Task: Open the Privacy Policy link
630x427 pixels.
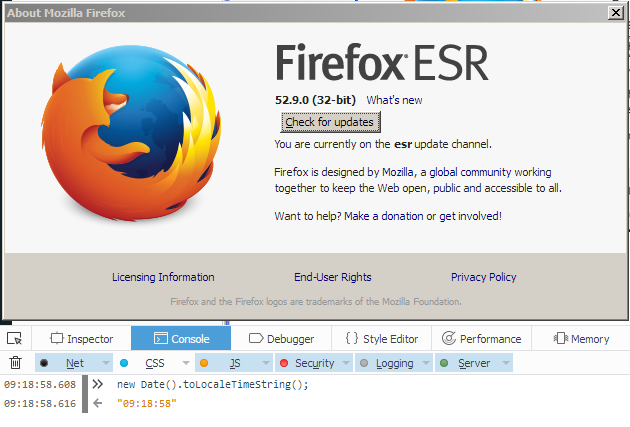Action: (484, 277)
